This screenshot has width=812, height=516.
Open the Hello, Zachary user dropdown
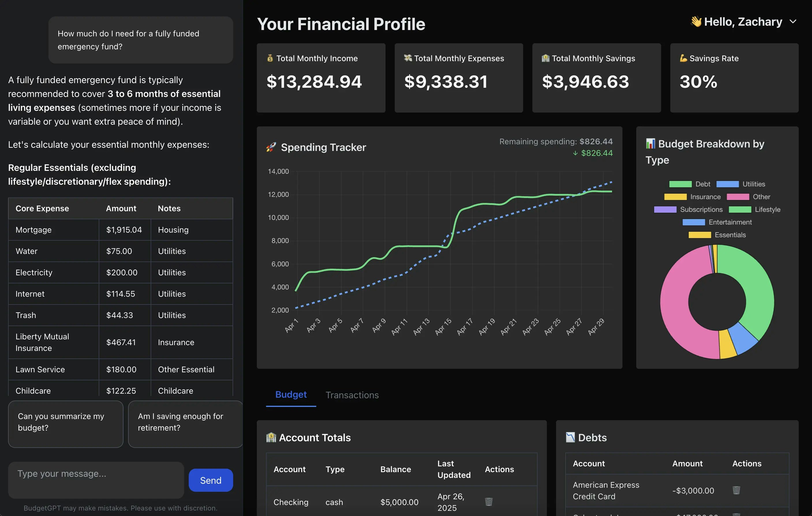click(743, 22)
